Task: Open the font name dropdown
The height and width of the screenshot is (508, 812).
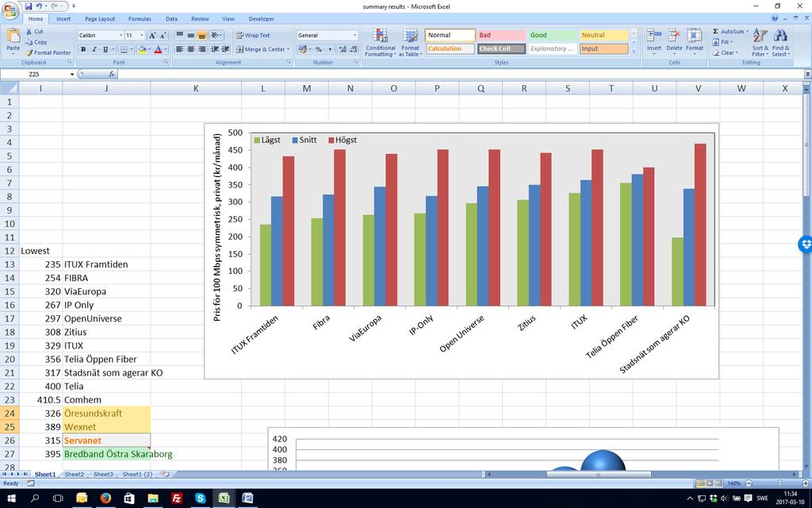Action: 121,35
